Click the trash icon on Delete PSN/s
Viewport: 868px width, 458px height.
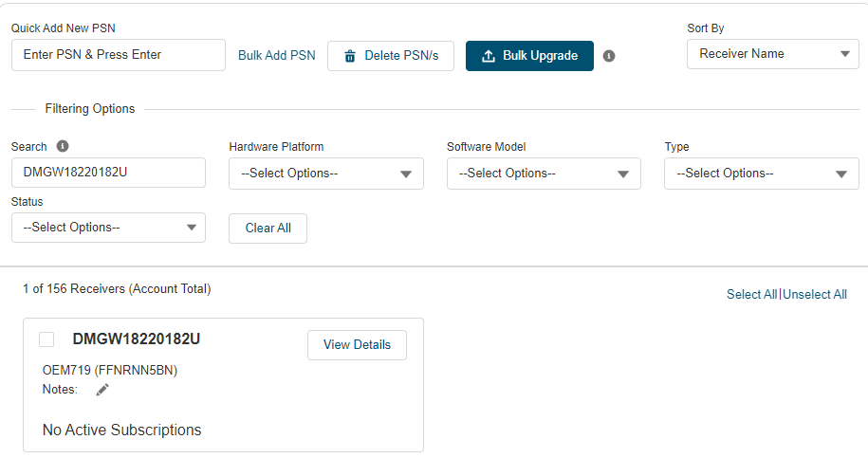(x=350, y=56)
